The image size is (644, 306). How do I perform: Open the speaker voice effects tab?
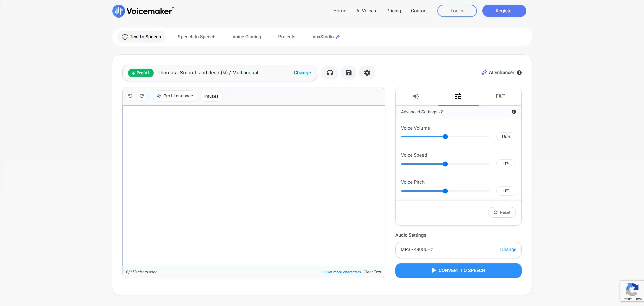pos(416,96)
